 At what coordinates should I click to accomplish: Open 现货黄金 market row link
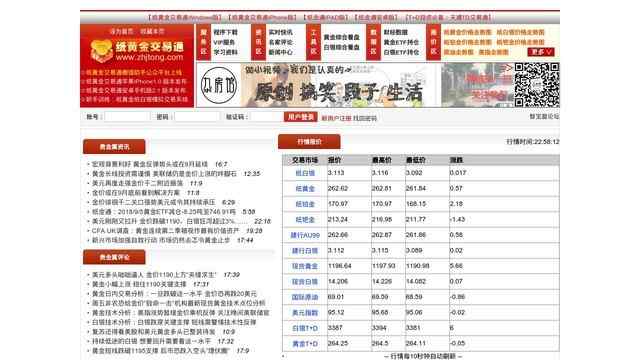305,266
